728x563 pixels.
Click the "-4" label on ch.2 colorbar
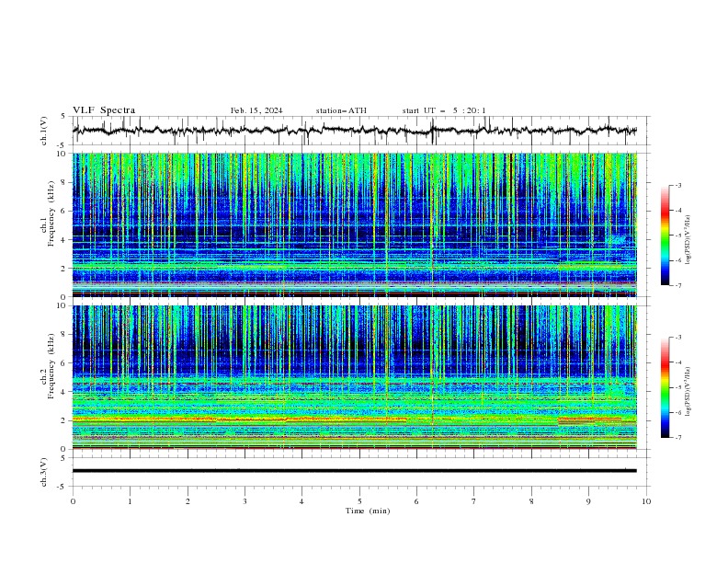click(678, 362)
